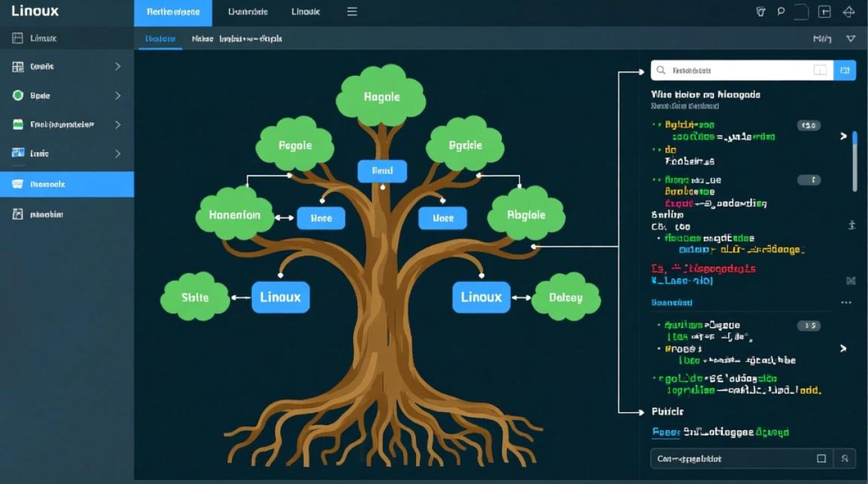
Task: Click the magnifier icon in the top-right toolbar
Action: [780, 12]
